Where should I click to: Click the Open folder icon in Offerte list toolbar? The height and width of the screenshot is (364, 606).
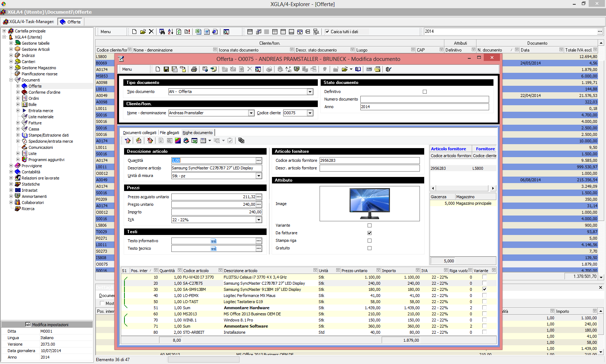143,32
